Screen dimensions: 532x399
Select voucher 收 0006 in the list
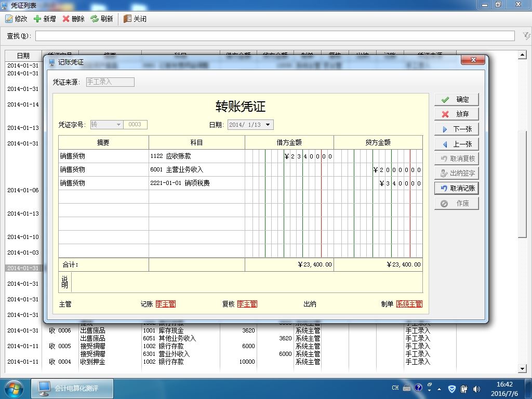coord(60,330)
